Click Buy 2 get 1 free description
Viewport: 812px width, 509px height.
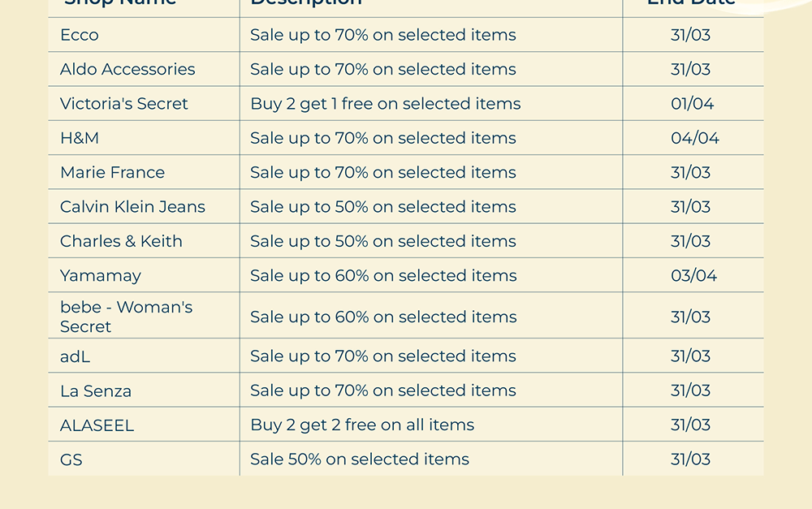tap(385, 104)
